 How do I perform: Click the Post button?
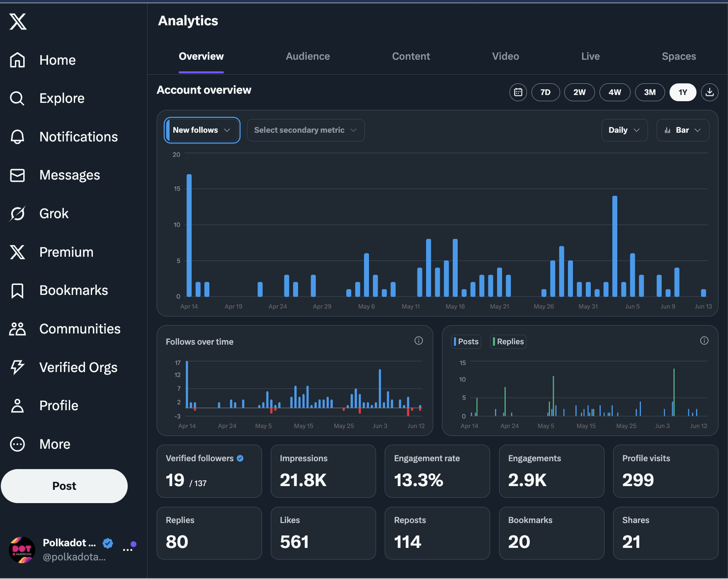[x=64, y=486]
